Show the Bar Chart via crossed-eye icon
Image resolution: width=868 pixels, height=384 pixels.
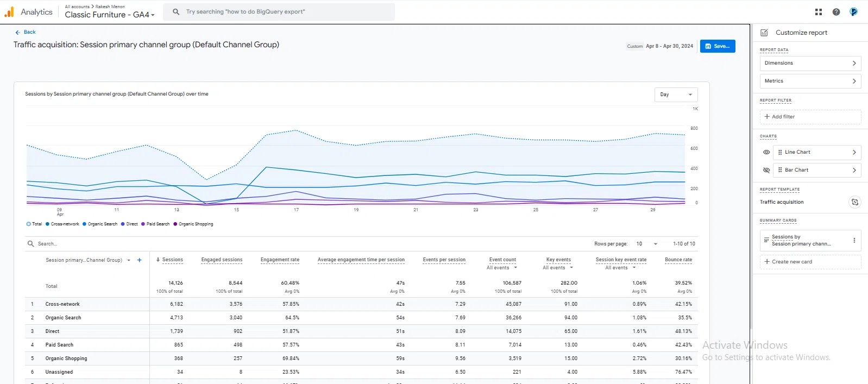[766, 170]
